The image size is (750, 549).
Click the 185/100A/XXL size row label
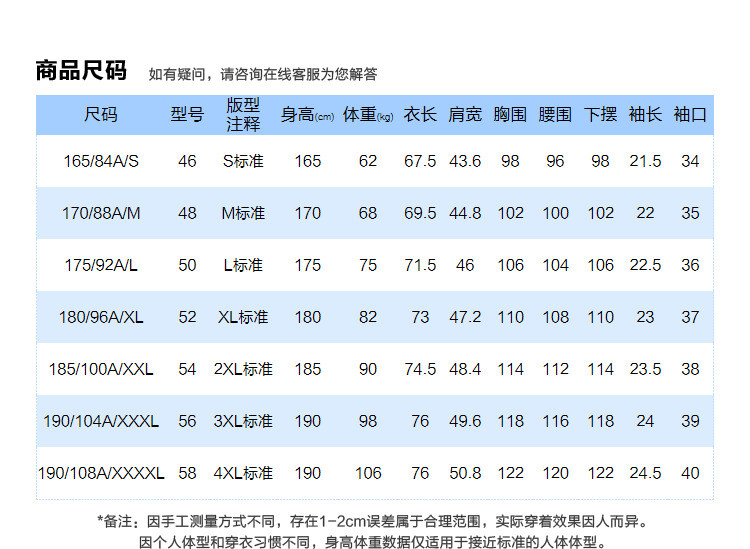pyautogui.click(x=101, y=369)
